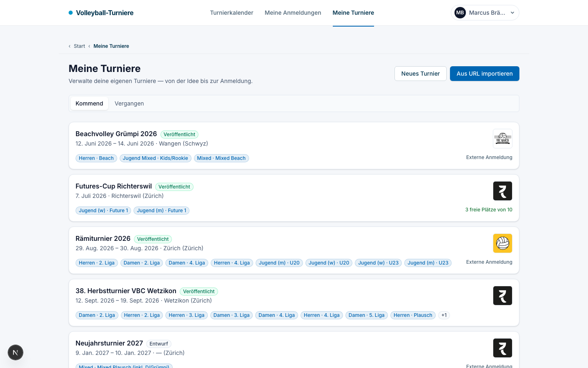Select Meine Turniere navigation item
Screen dimensions: 588x368
pos(353,13)
